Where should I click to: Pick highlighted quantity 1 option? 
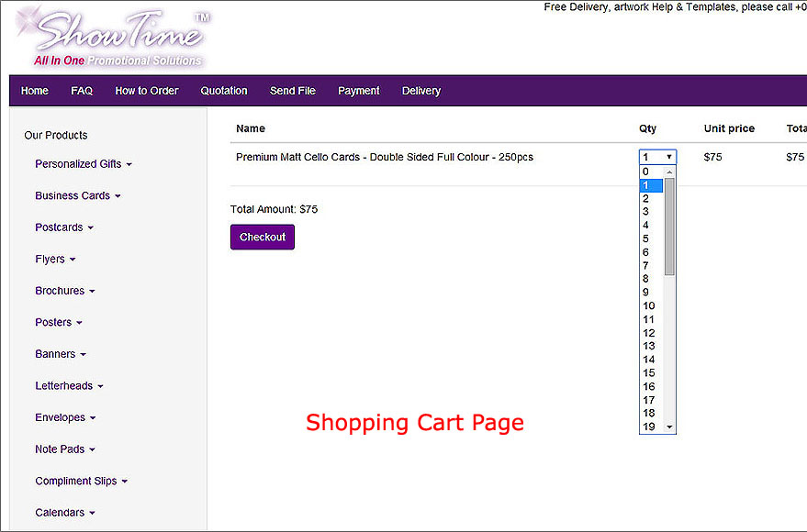tap(652, 185)
